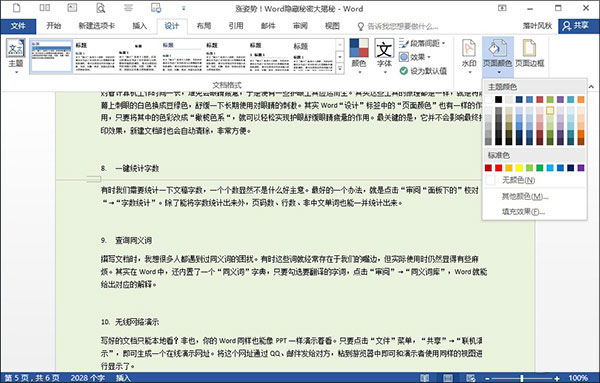Choose 无颜色(N) no color option

pos(534,180)
